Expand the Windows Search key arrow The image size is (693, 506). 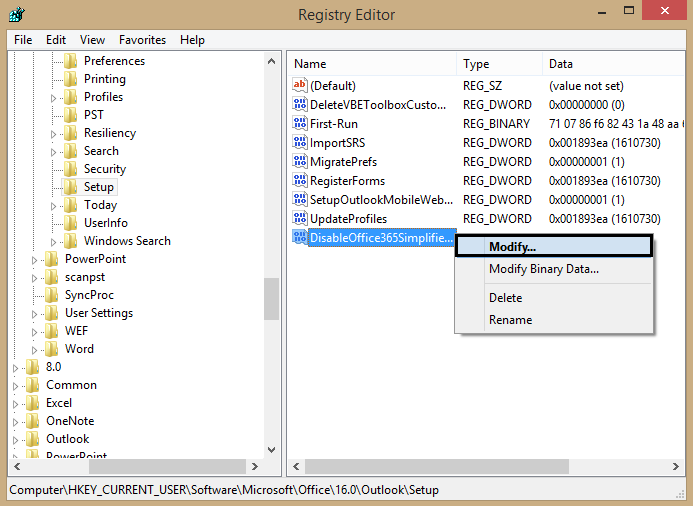tap(53, 242)
